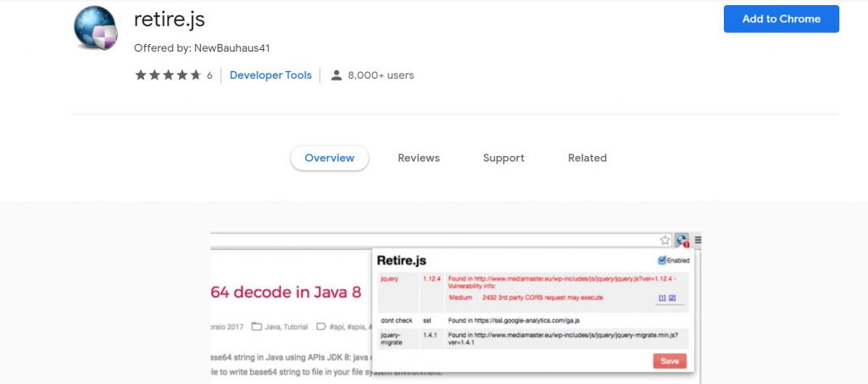Click the tag icon before #api
Screen dimensions: 868x384
click(x=321, y=326)
